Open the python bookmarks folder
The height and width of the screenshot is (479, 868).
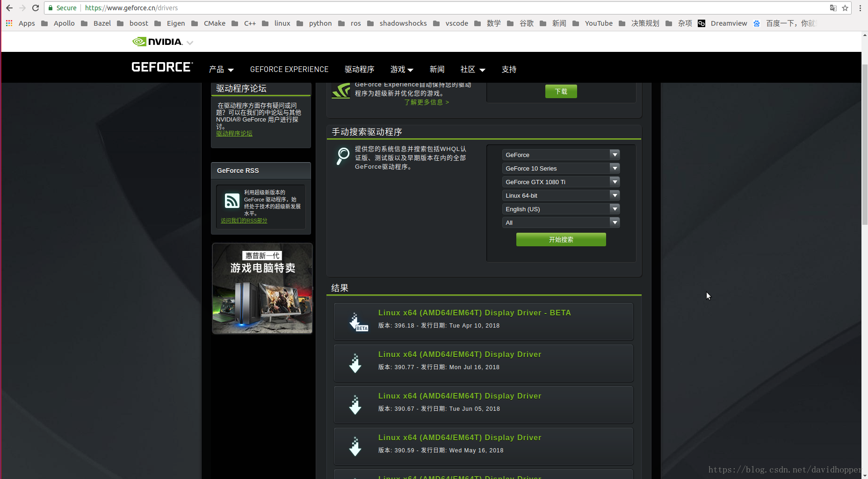pyautogui.click(x=314, y=23)
